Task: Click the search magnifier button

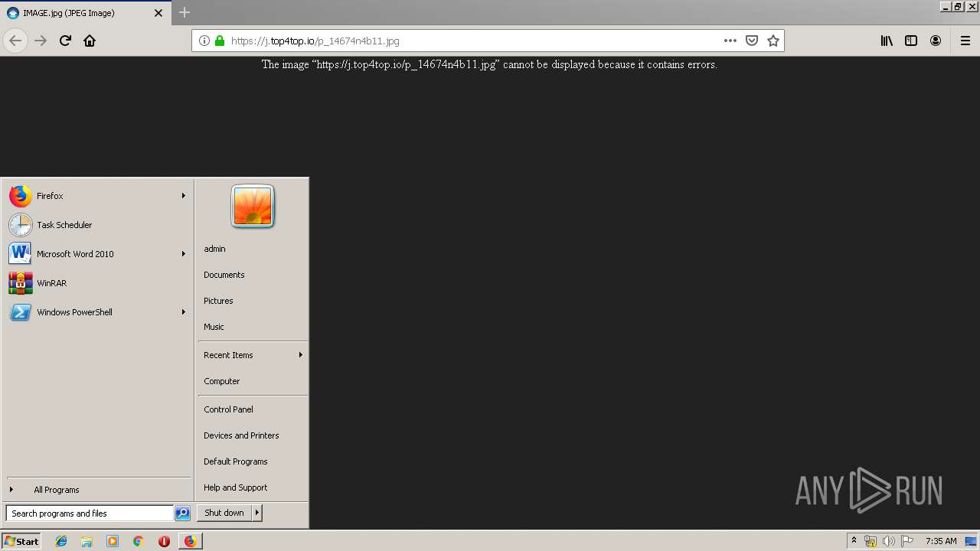Action: [x=182, y=514]
